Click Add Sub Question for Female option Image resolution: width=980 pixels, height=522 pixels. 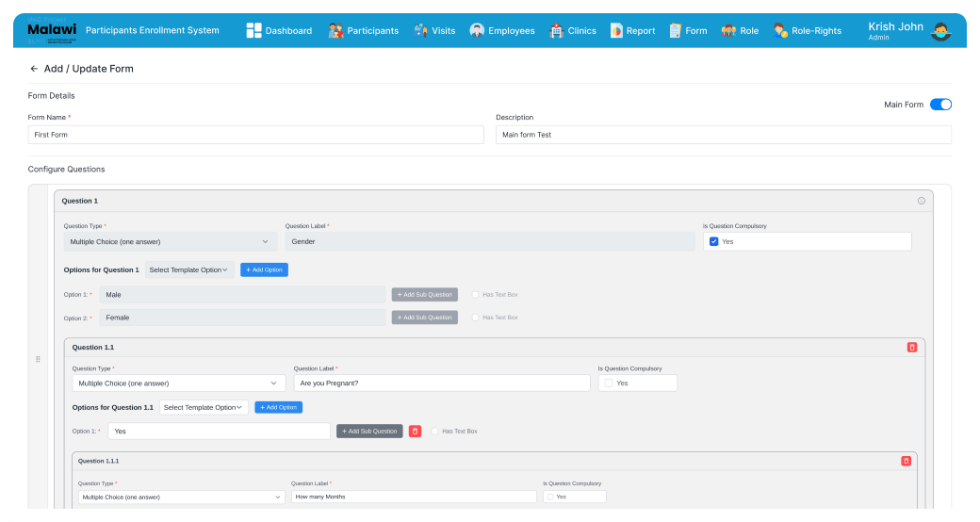coord(425,318)
